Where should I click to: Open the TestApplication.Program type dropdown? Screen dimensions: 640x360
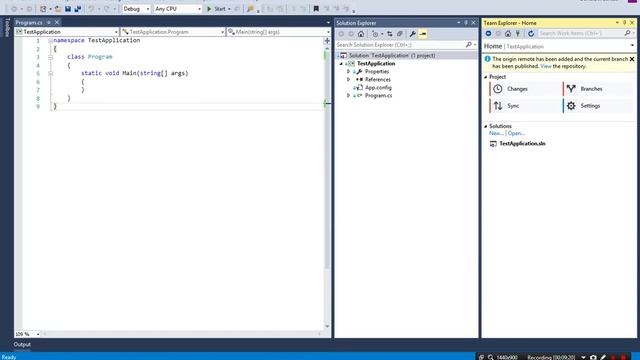pyautogui.click(x=173, y=31)
